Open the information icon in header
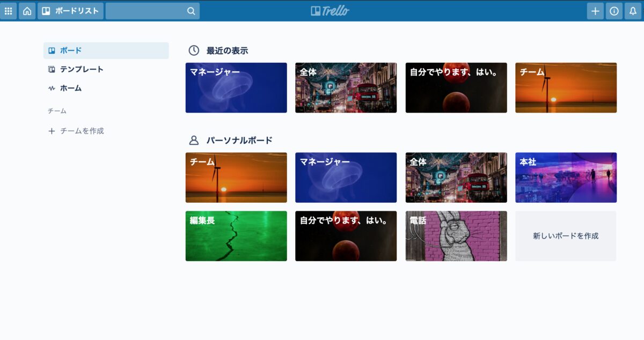 (x=614, y=11)
